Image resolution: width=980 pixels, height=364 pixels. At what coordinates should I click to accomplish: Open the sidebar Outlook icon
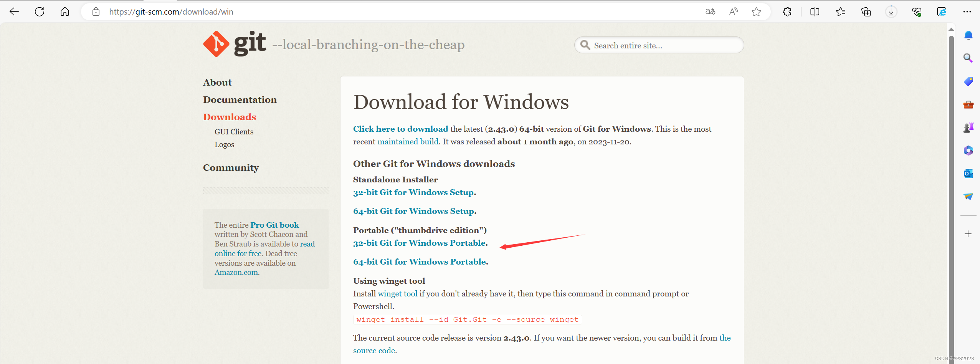(x=968, y=173)
